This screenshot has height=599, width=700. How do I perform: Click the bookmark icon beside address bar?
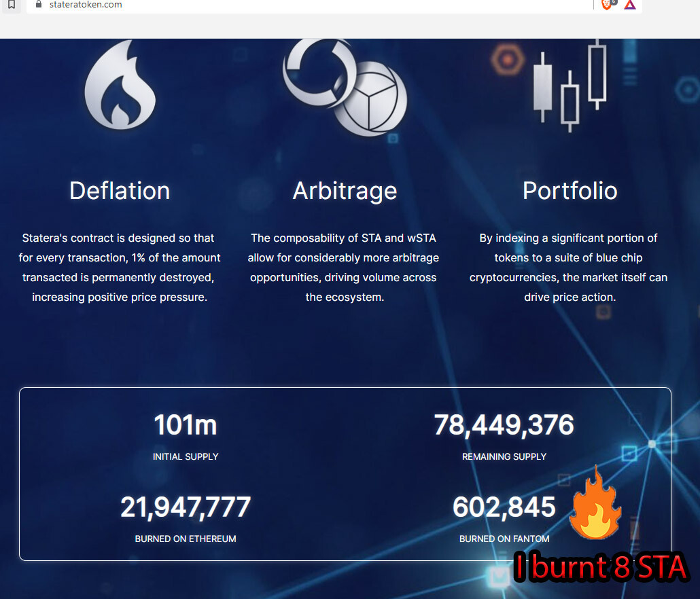[x=12, y=5]
